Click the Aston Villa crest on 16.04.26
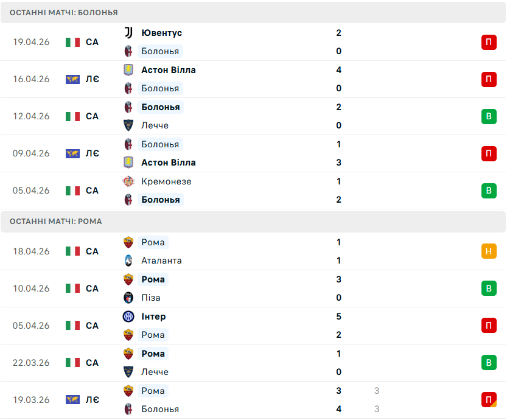The height and width of the screenshot is (420, 507). coord(128,70)
